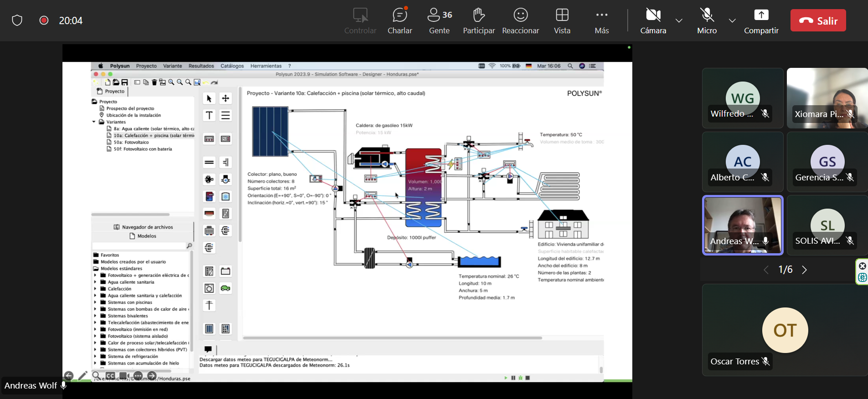Click the yellow undo arrow in Polysun toolbar
The image size is (868, 399).
point(206,83)
